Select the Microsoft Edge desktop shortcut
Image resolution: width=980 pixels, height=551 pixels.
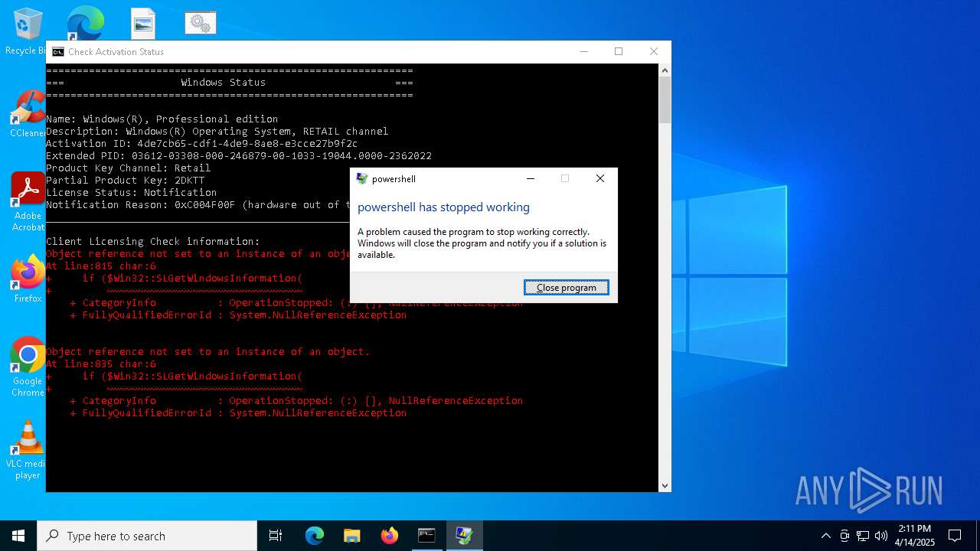pyautogui.click(x=85, y=24)
